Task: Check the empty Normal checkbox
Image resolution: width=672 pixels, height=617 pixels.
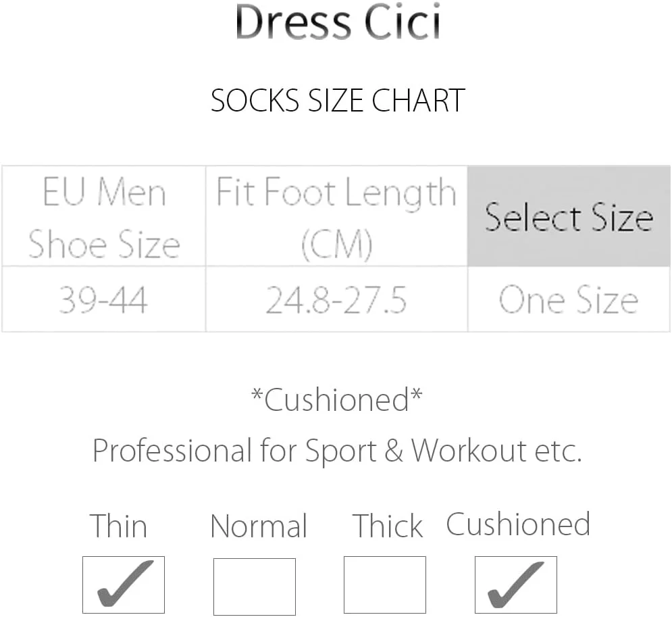Action: click(254, 586)
